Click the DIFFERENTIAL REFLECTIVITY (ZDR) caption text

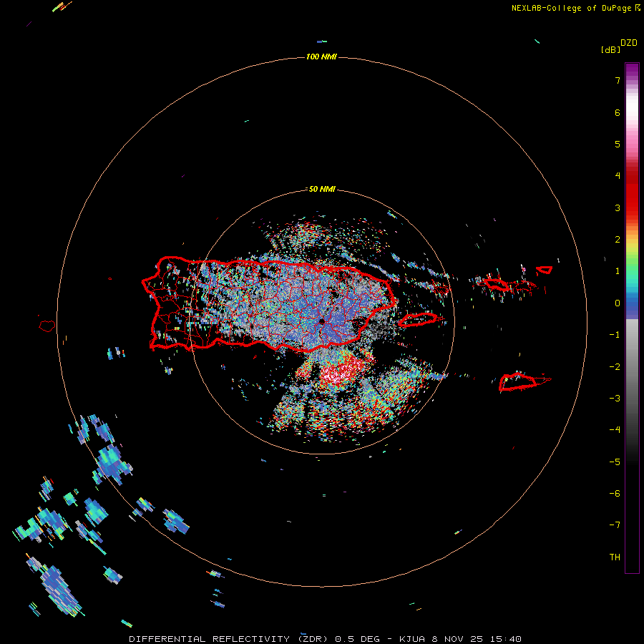coord(230,639)
